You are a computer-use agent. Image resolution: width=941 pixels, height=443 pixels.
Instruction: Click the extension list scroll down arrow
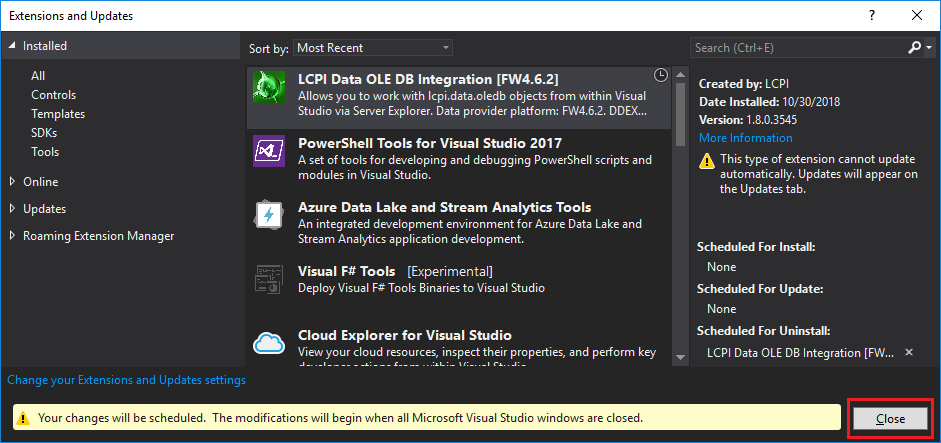tap(680, 357)
